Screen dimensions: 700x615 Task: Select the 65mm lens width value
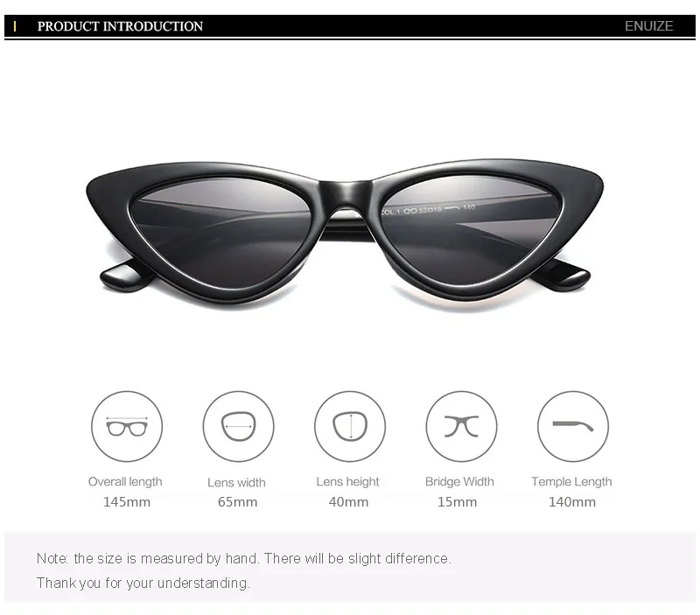pos(237,502)
